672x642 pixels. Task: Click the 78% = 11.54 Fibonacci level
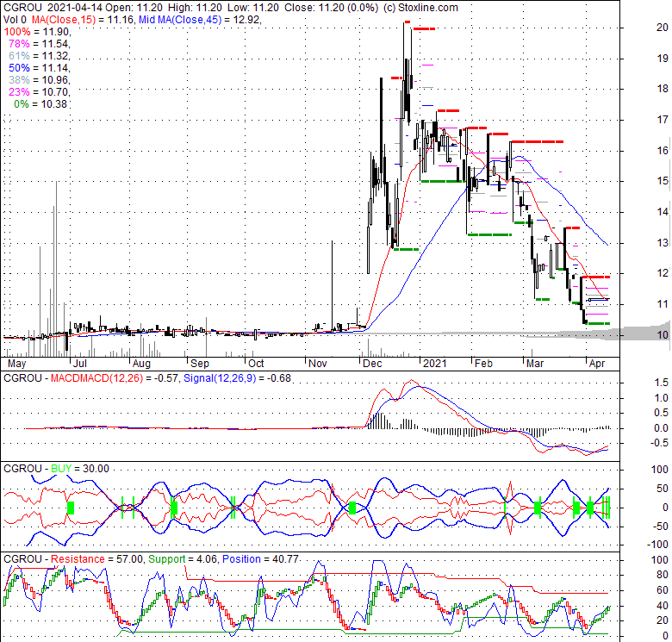tap(36, 43)
